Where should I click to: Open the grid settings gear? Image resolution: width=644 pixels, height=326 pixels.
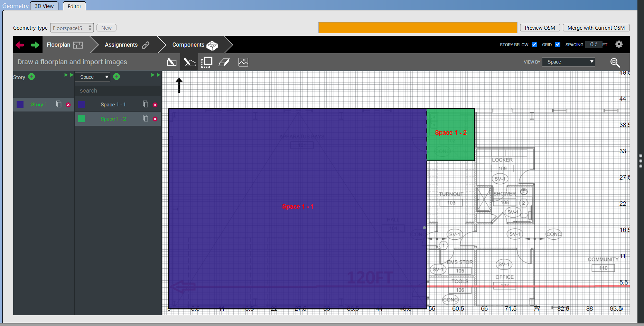pos(619,44)
